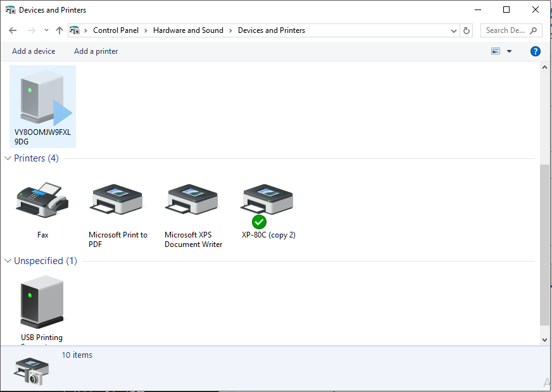Click the Printers (4) group header text
Viewport: 552px width, 392px height.
pyautogui.click(x=36, y=158)
